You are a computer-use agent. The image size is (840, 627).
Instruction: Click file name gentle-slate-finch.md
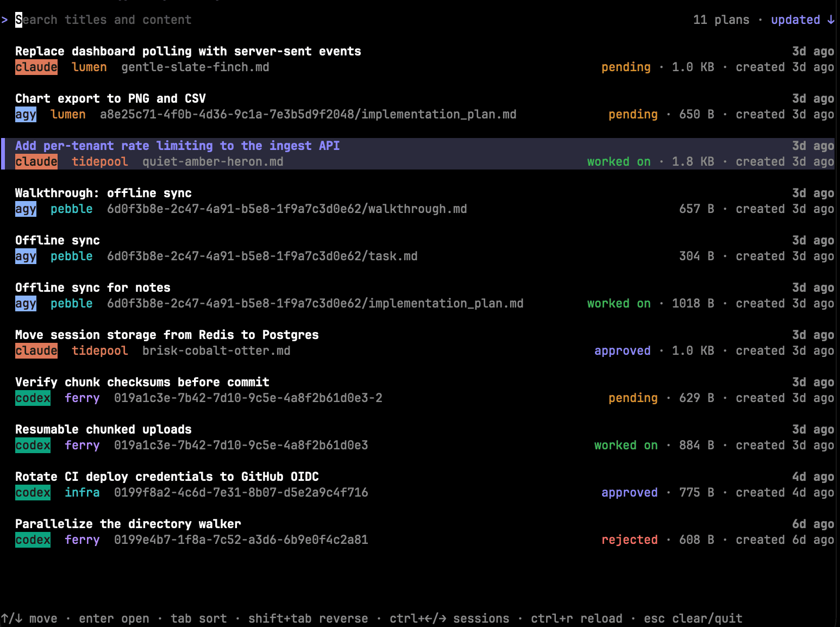(195, 67)
